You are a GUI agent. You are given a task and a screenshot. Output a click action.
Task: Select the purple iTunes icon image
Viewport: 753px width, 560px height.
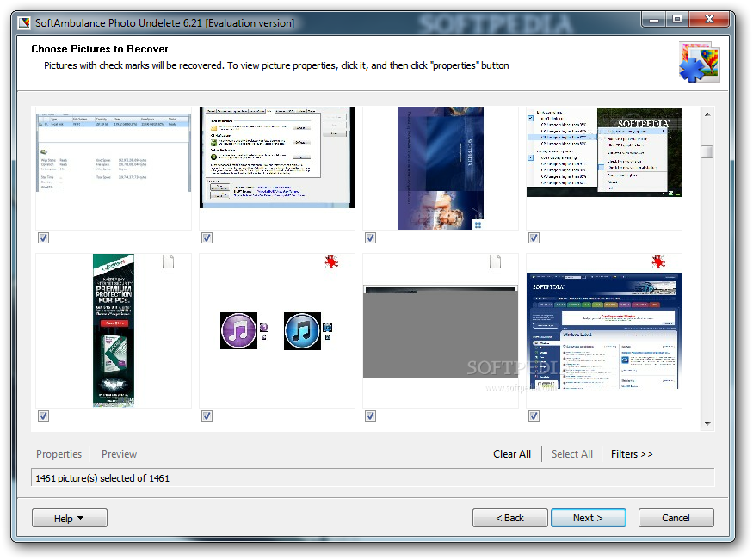pyautogui.click(x=238, y=331)
